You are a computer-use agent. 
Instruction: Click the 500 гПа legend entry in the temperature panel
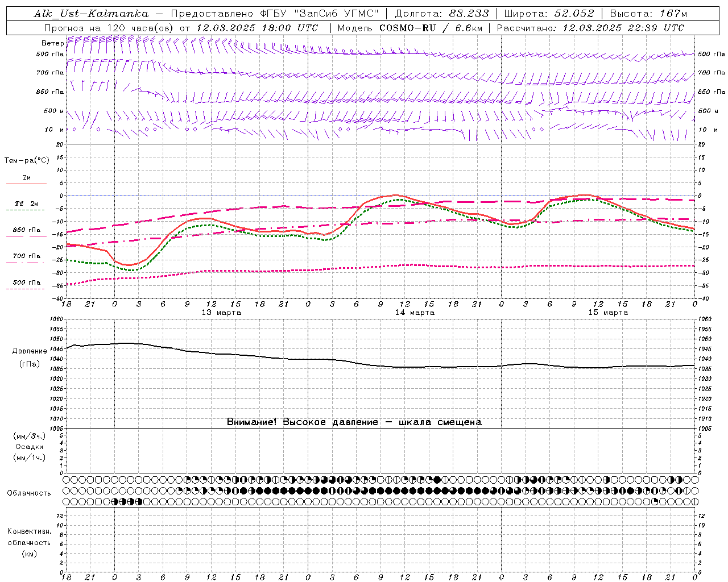(27, 282)
